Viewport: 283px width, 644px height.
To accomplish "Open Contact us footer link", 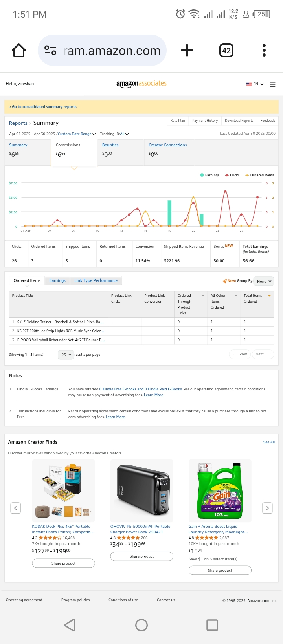I will coord(166,600).
